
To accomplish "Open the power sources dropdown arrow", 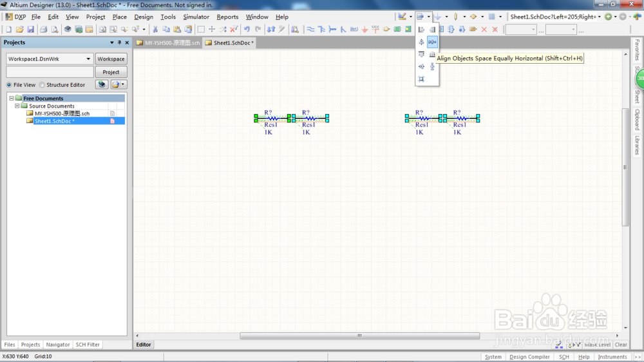I will click(446, 17).
